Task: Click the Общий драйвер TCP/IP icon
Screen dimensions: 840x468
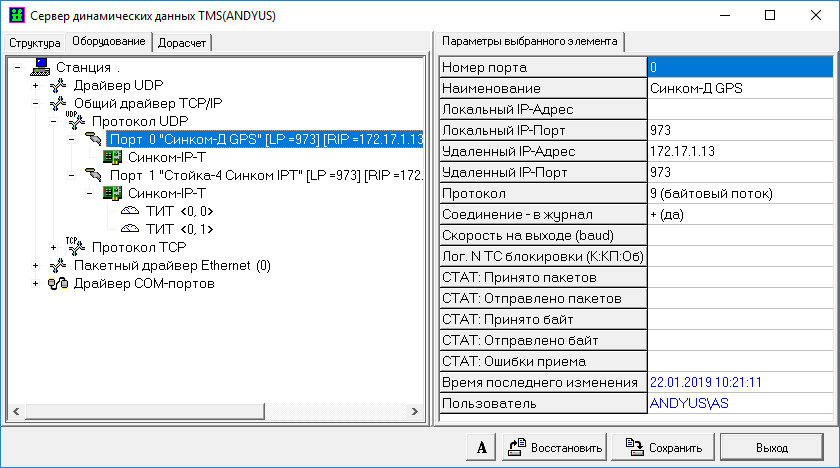Action: point(59,103)
